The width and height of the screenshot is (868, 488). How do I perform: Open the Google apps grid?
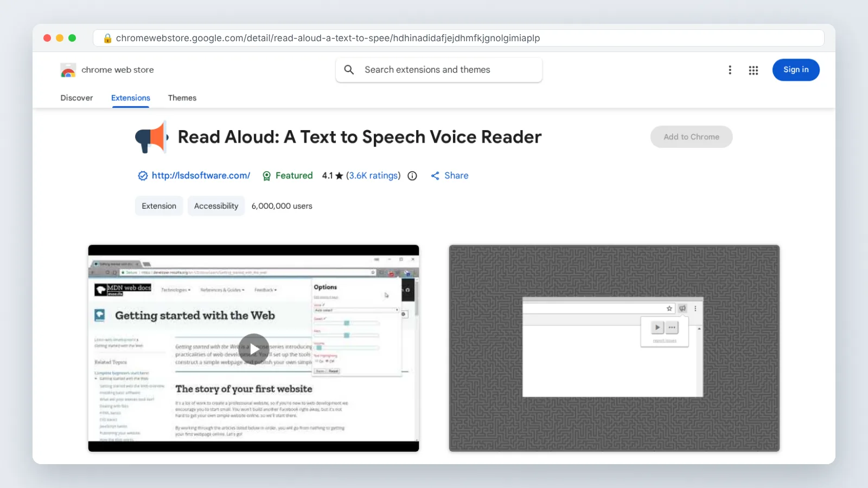tap(753, 70)
